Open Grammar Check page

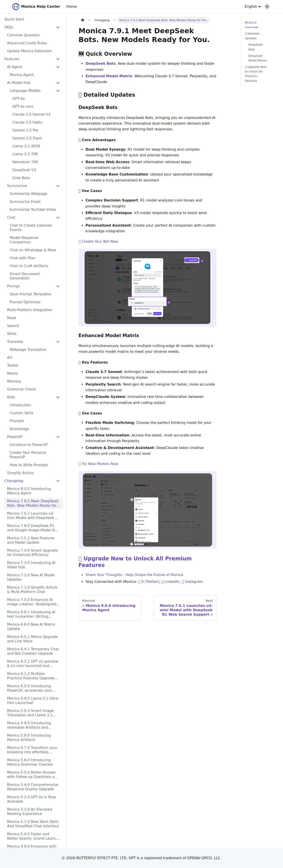[x=21, y=389]
